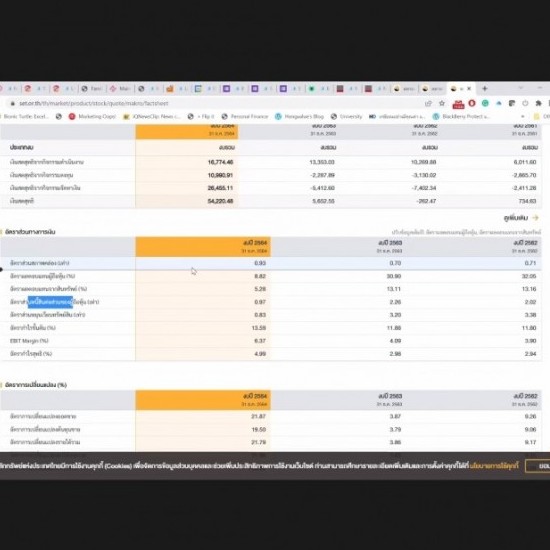
Task: Click the share page icon in address bar
Action: click(428, 103)
